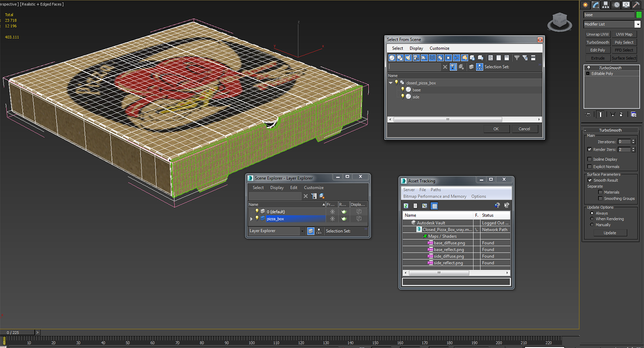The image size is (644, 348).
Task: Select the Always update radio button
Action: 592,213
